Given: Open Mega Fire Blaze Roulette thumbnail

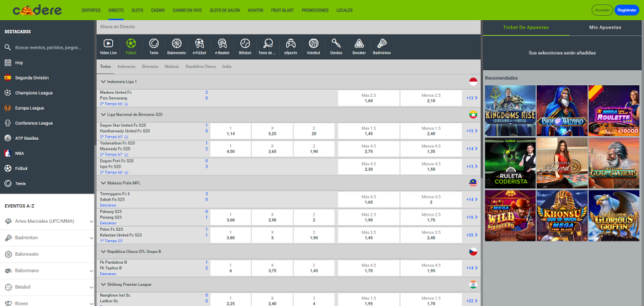Looking at the screenshot, I should [x=614, y=110].
